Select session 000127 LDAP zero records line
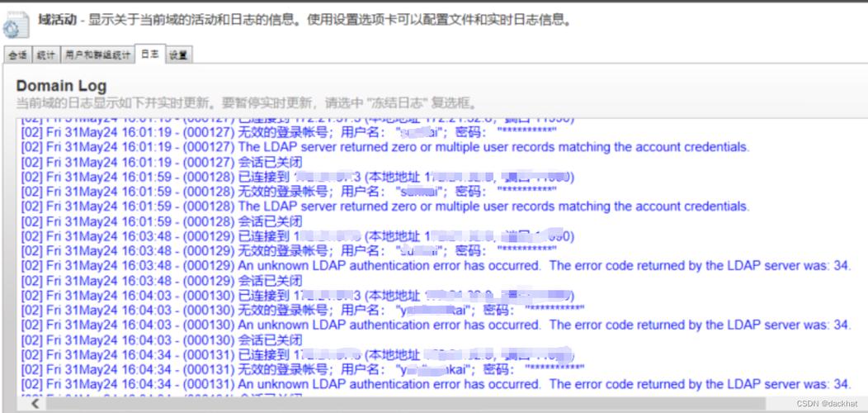 [x=385, y=148]
